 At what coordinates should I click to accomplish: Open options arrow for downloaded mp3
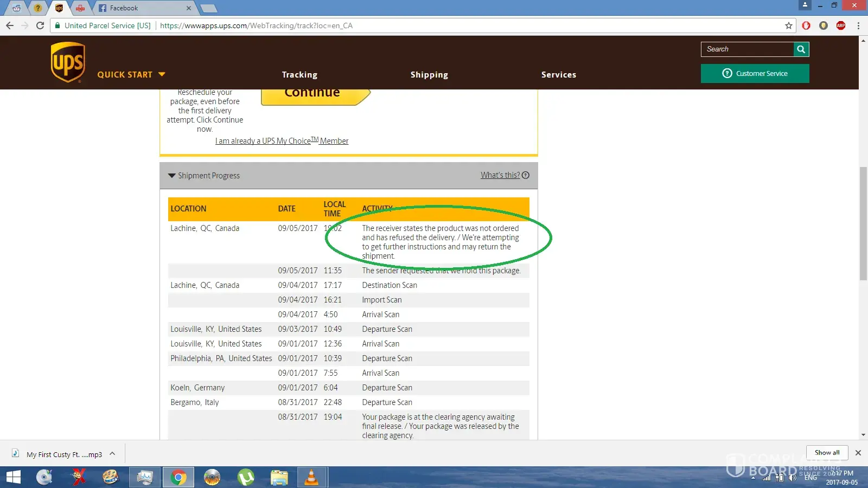[112, 454]
